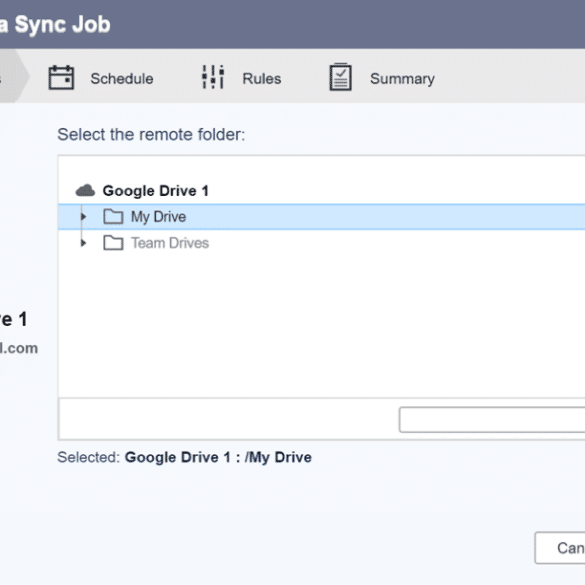Open the Schedule step tab

(x=101, y=78)
